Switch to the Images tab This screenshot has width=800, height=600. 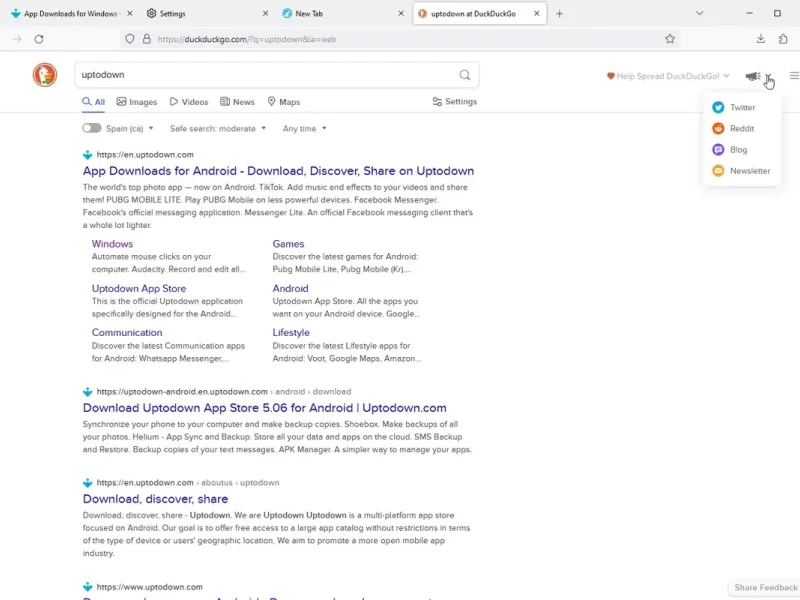(x=137, y=102)
